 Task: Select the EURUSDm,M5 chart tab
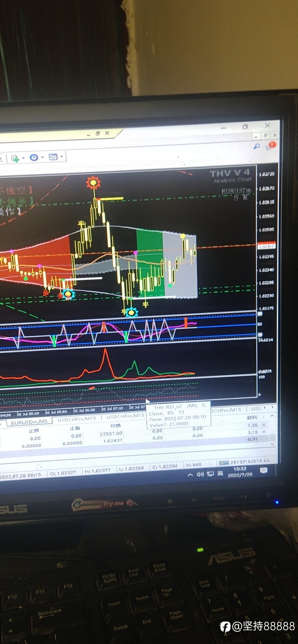click(29, 422)
